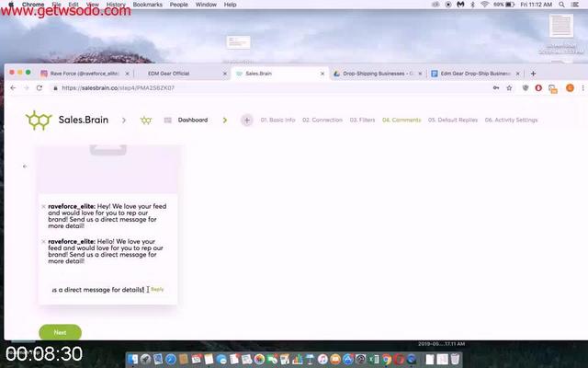This screenshot has width=588, height=368.
Task: Open the History menu
Action: coord(116,5)
